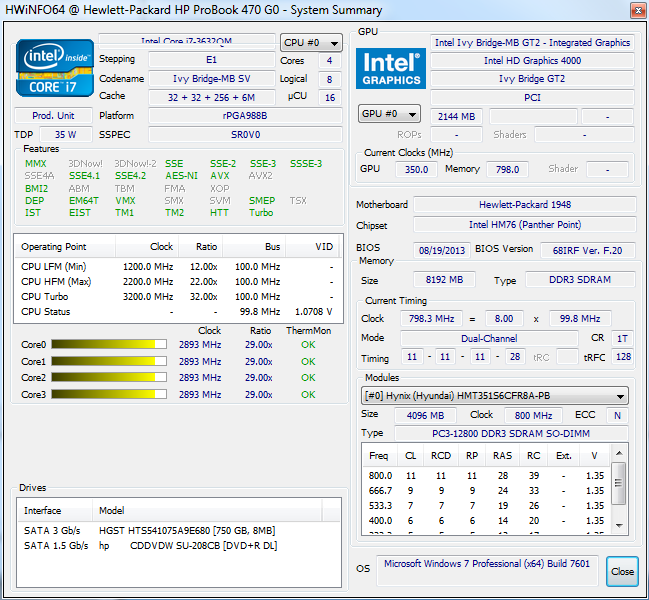Click the memory Type field DDR3 SDRAM

(580, 280)
